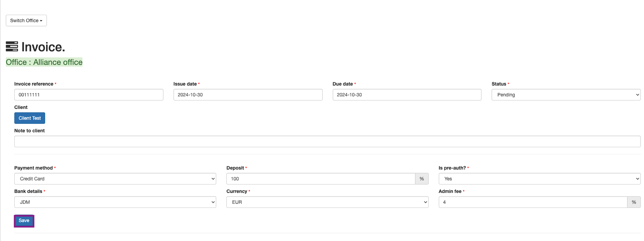Screen dimensions: 644x241
Task: Click the Invoice server icon beside heading
Action: (12, 46)
